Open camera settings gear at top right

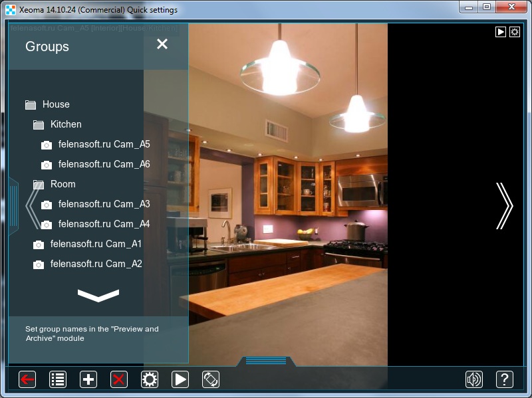coord(515,32)
